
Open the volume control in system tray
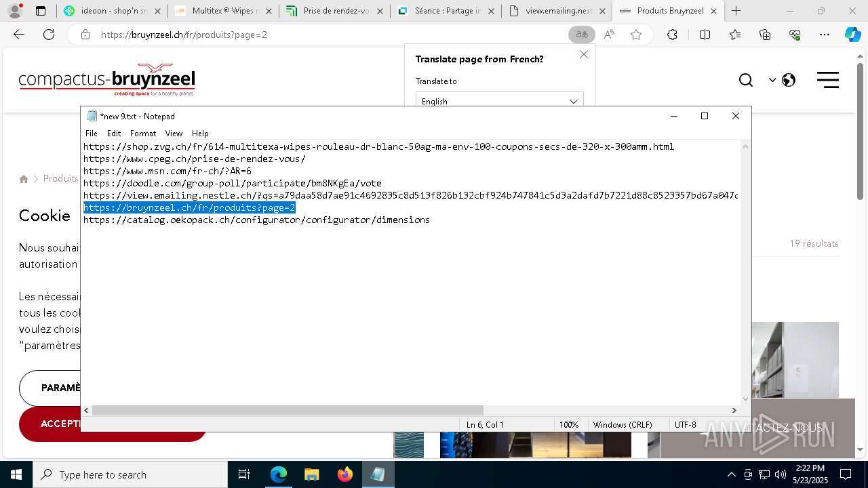coord(781,474)
